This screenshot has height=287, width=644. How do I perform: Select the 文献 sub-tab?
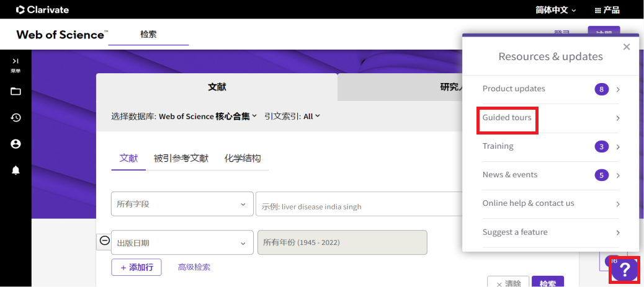(x=128, y=159)
